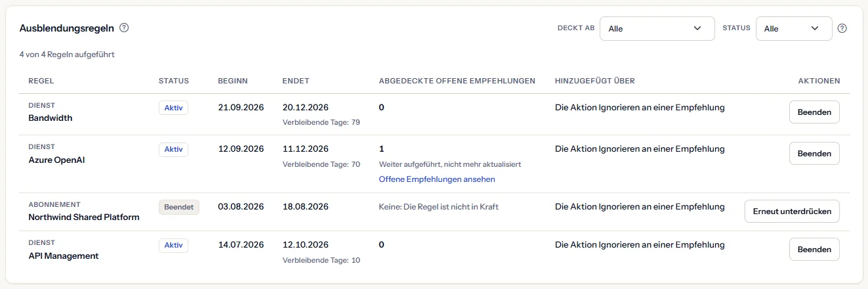
Task: Click covered recommendations count 1 for Azure OpenAI
Action: [x=382, y=149]
